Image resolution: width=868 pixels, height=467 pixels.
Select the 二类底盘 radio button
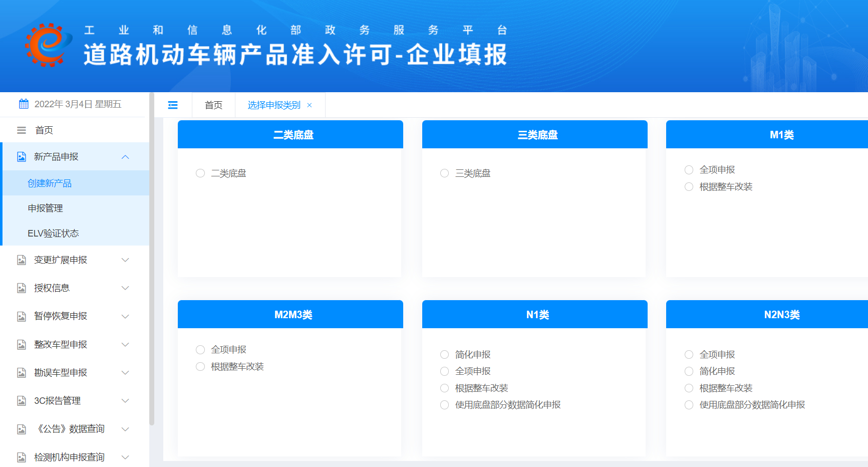click(200, 173)
